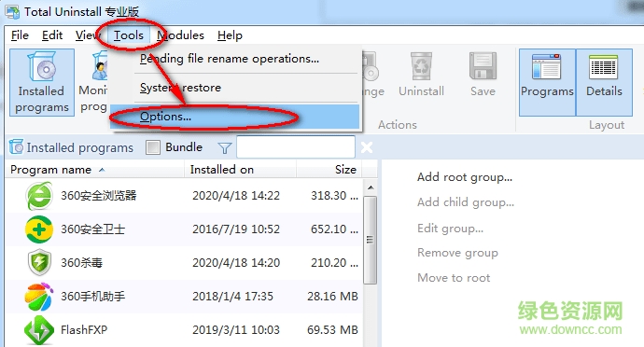
Task: Click the 360安全卫士 program icon
Action: [x=39, y=229]
